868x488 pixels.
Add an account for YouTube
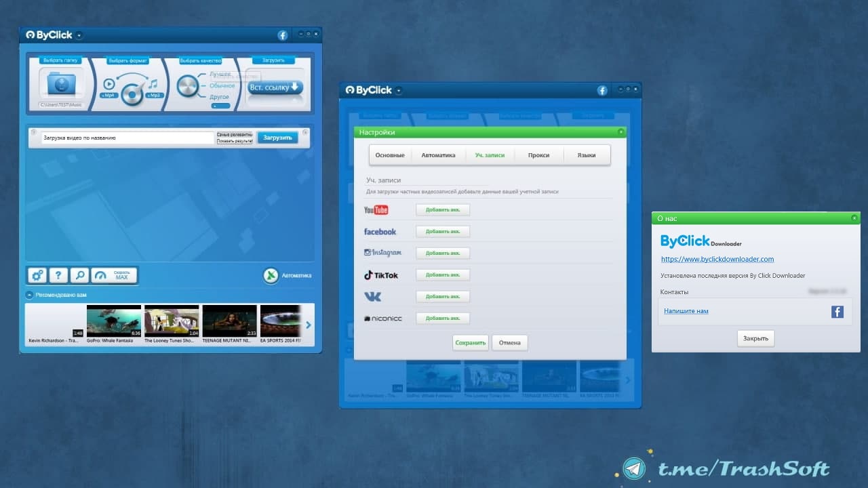point(443,210)
